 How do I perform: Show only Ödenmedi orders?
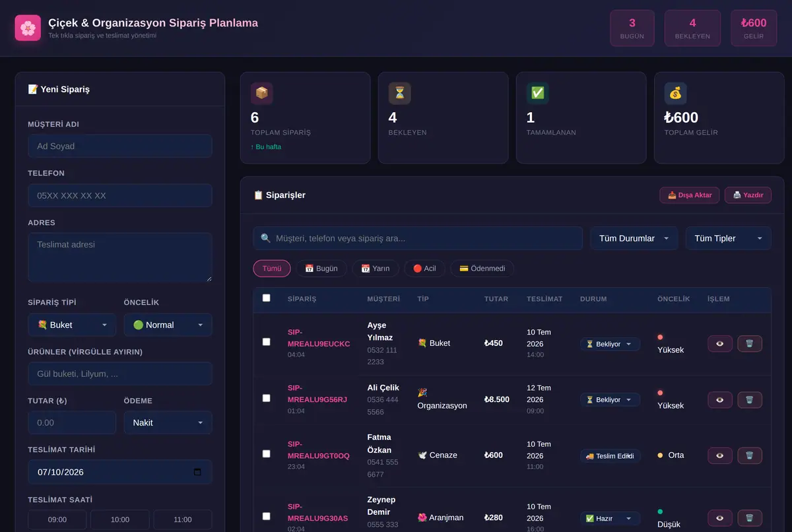coord(482,269)
